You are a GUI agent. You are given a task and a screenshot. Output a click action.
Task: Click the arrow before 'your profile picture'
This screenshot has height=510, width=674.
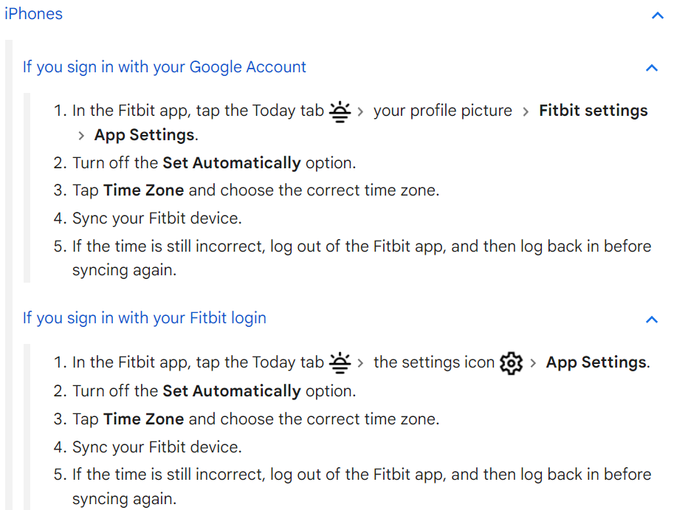[x=360, y=112]
